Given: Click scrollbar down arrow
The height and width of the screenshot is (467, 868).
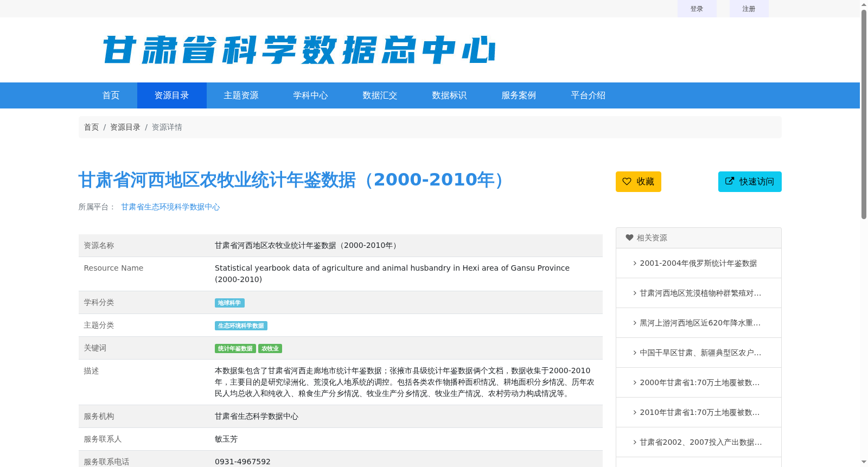Looking at the screenshot, I should 864,462.
